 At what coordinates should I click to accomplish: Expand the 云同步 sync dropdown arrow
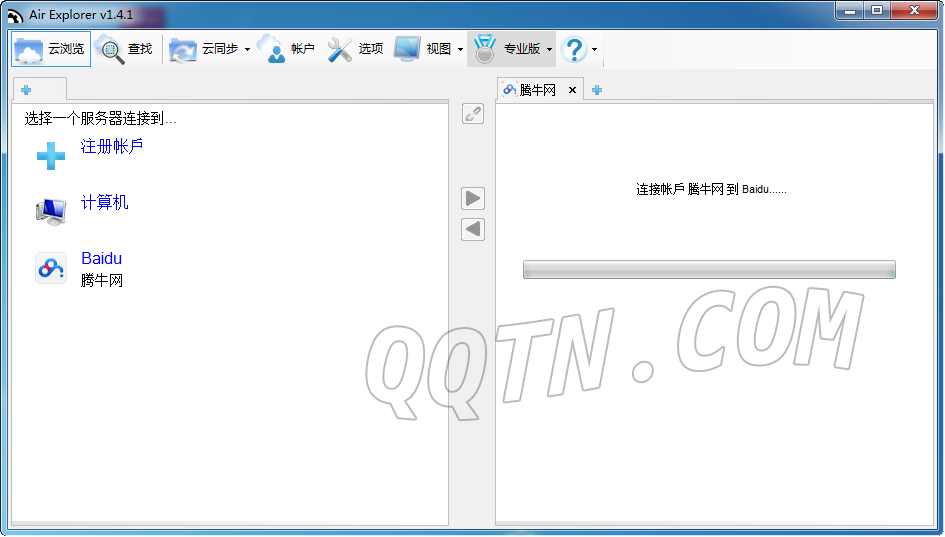(x=247, y=50)
